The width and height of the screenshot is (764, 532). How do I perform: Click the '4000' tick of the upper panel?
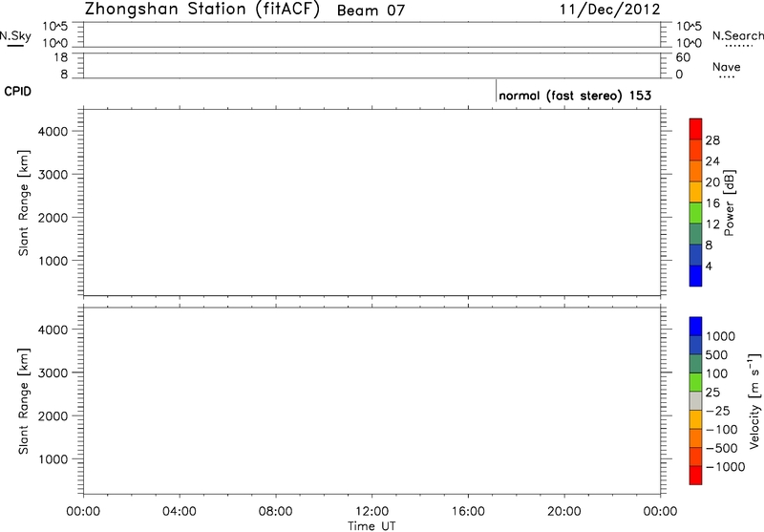[x=54, y=131]
